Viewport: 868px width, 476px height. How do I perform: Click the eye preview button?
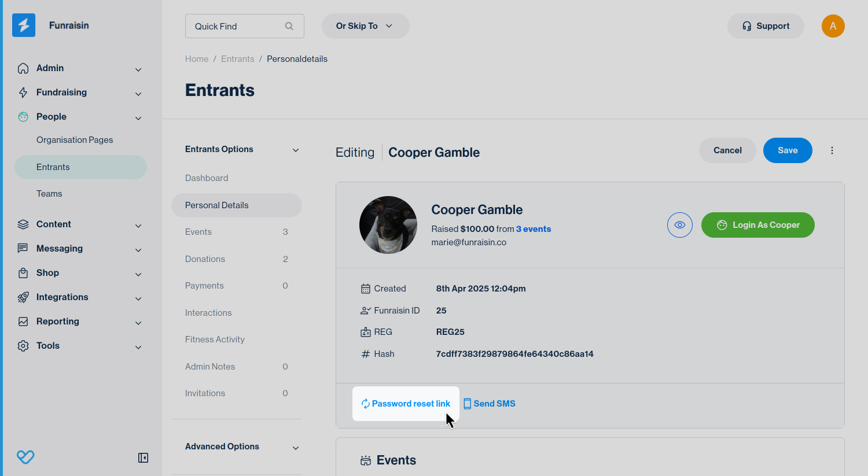(x=679, y=225)
